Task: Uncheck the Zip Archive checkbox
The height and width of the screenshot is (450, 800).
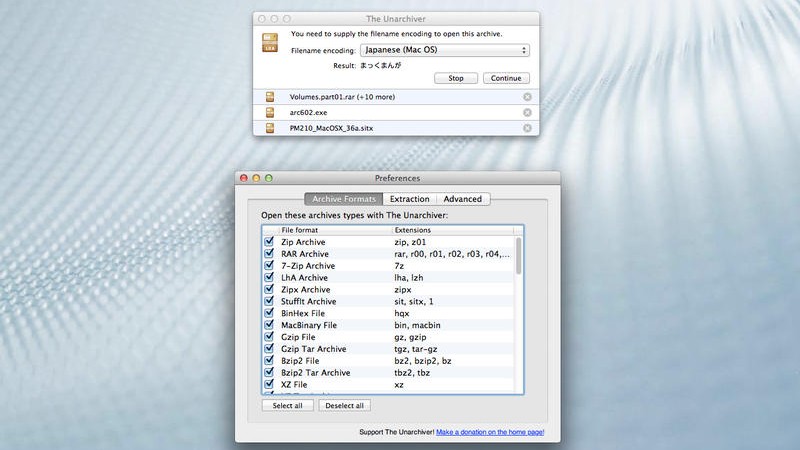Action: tap(268, 242)
